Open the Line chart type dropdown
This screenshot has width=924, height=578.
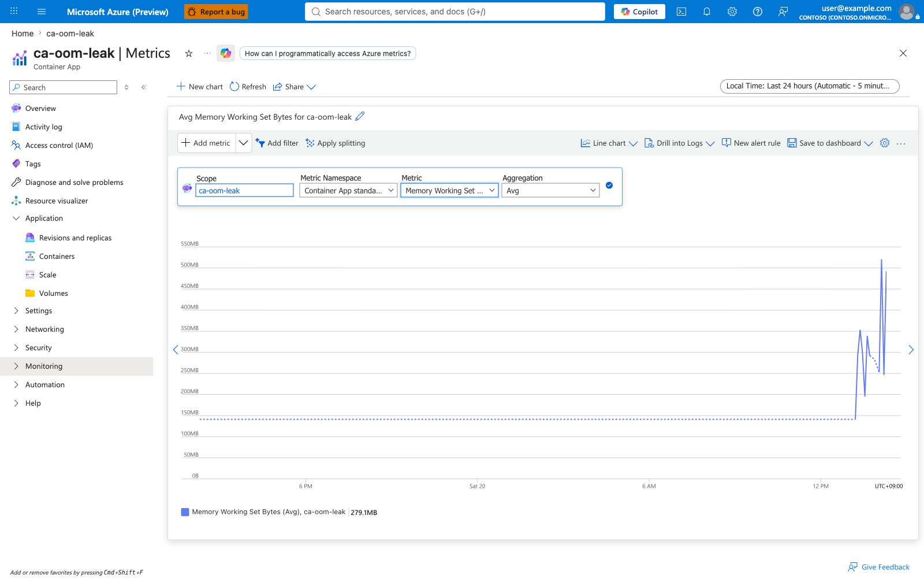click(609, 143)
